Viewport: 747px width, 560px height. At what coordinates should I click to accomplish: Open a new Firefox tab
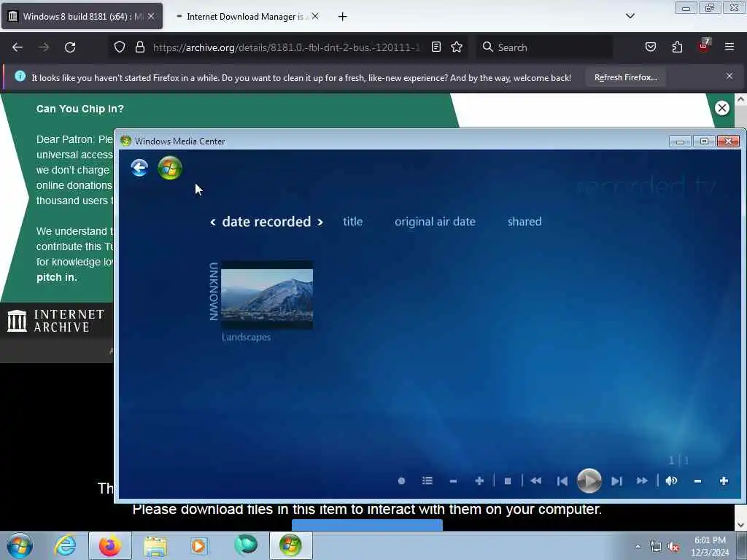tap(343, 17)
